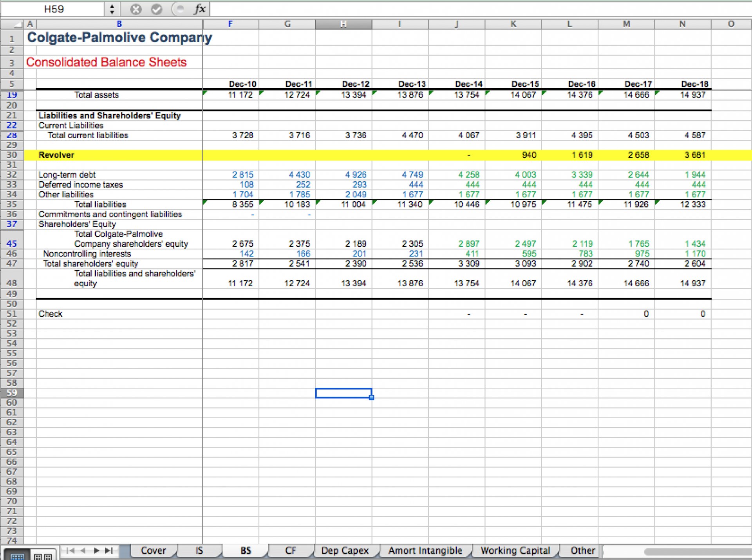
Task: Switch to Page Layout view icon
Action: click(x=43, y=555)
